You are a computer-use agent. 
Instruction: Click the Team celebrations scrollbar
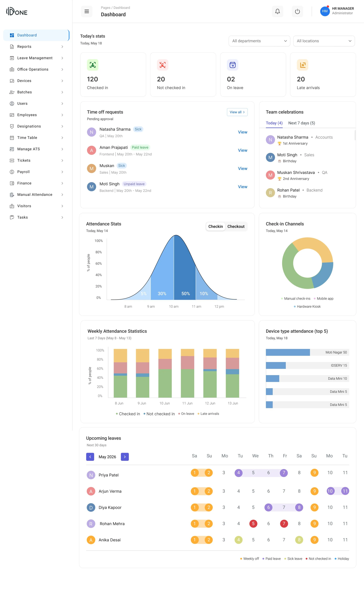(x=355, y=135)
